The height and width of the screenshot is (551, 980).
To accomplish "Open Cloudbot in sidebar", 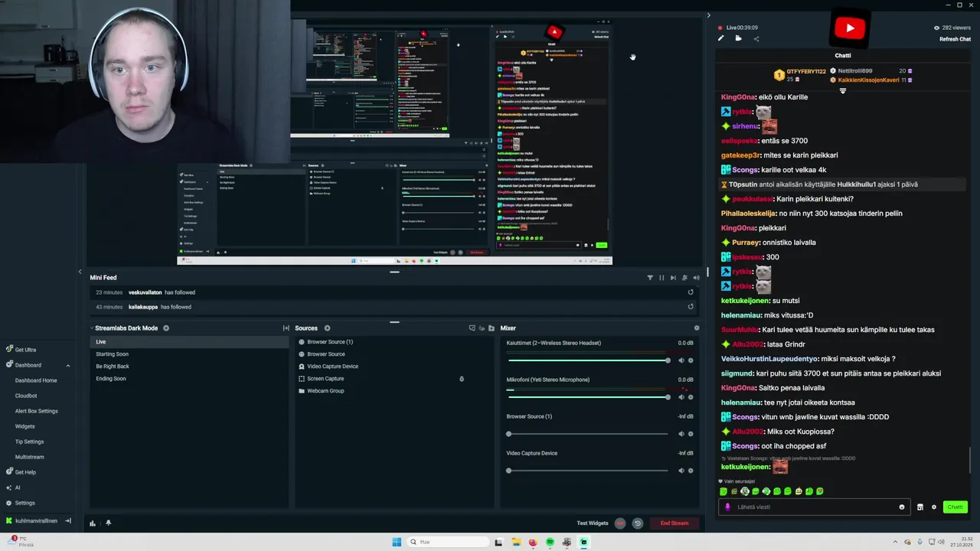I will (26, 396).
